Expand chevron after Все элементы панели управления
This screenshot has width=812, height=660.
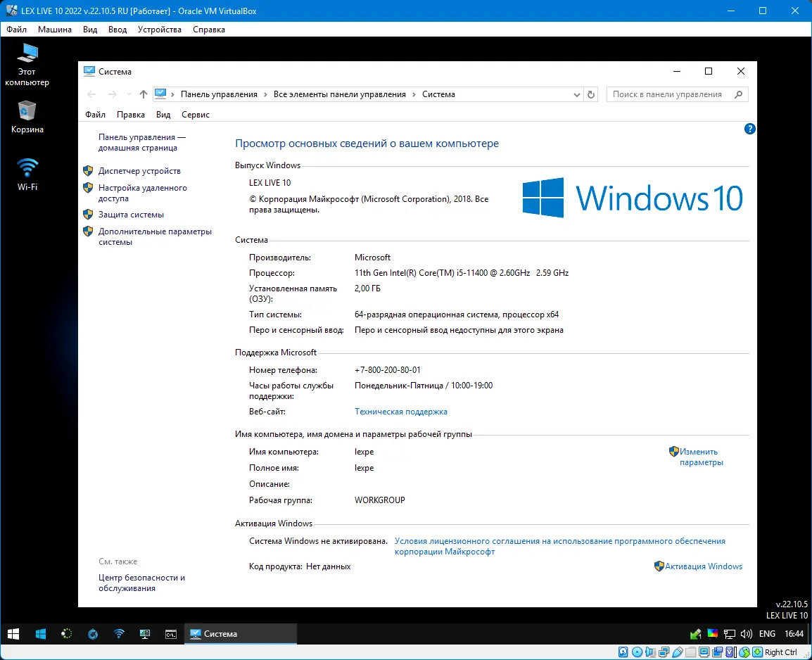click(414, 94)
